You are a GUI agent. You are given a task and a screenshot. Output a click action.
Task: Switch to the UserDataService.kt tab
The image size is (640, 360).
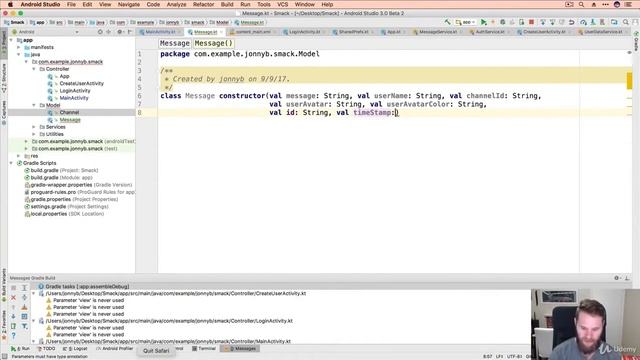point(603,32)
